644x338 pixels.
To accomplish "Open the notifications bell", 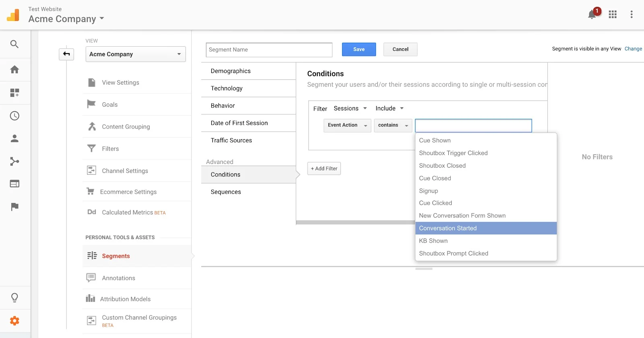I will pos(592,15).
